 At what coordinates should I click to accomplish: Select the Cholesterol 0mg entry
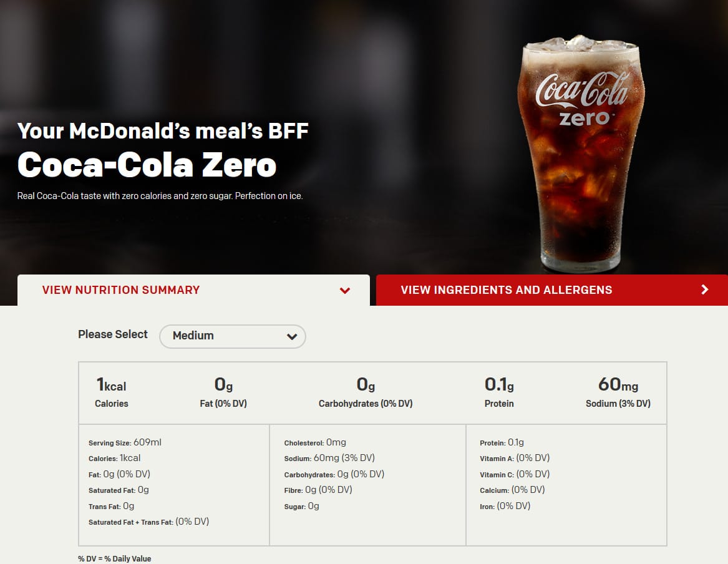click(x=315, y=442)
